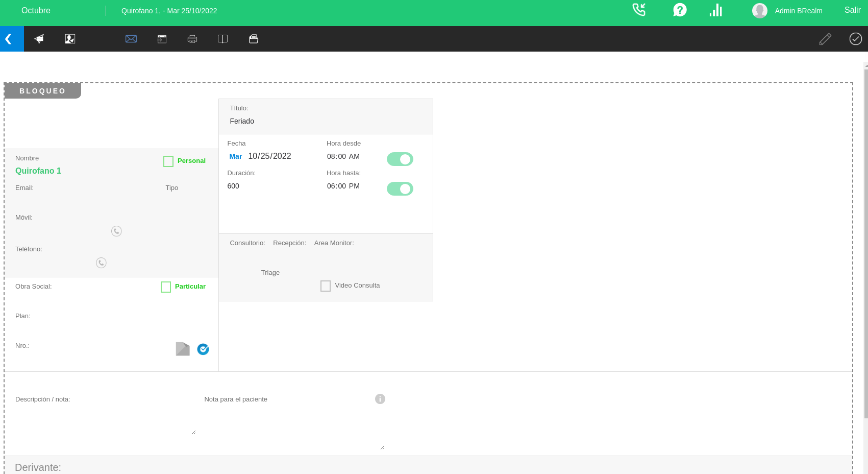Enable the Particular checkbox

tap(166, 287)
